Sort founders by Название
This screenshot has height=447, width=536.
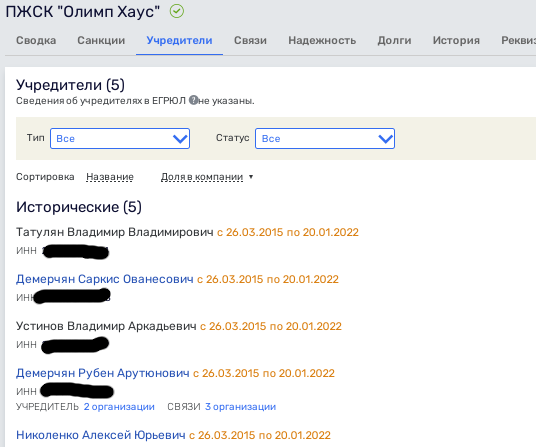pos(110,177)
